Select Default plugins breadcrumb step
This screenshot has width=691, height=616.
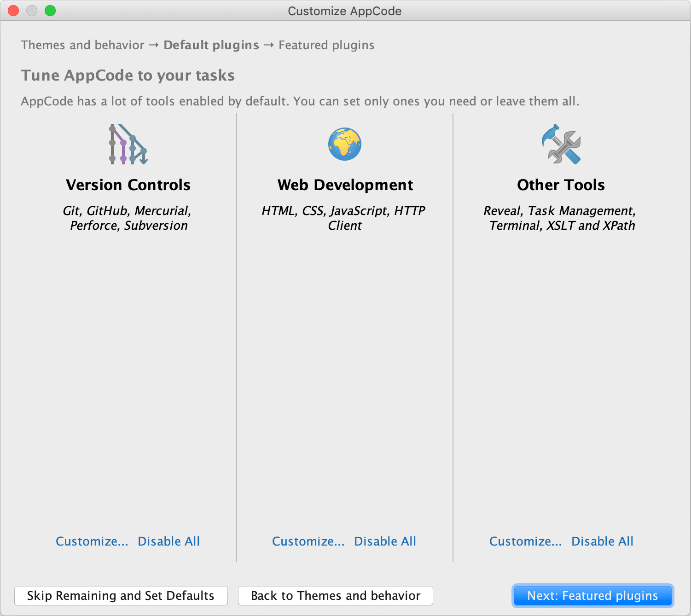(x=211, y=45)
